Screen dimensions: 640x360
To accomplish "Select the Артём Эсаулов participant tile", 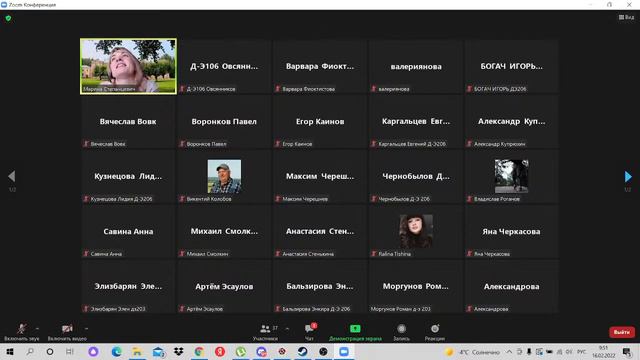I will (x=224, y=287).
